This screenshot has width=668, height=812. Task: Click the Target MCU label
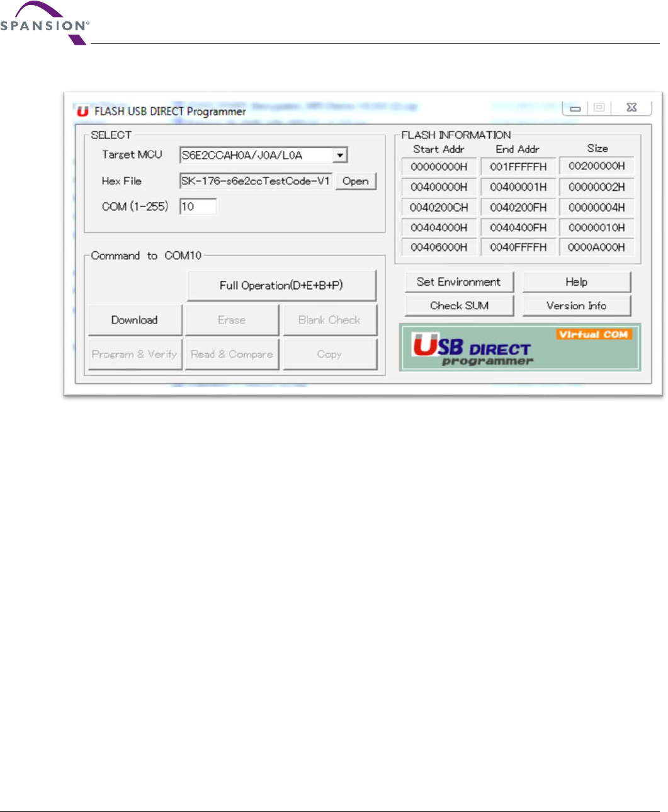(x=132, y=155)
